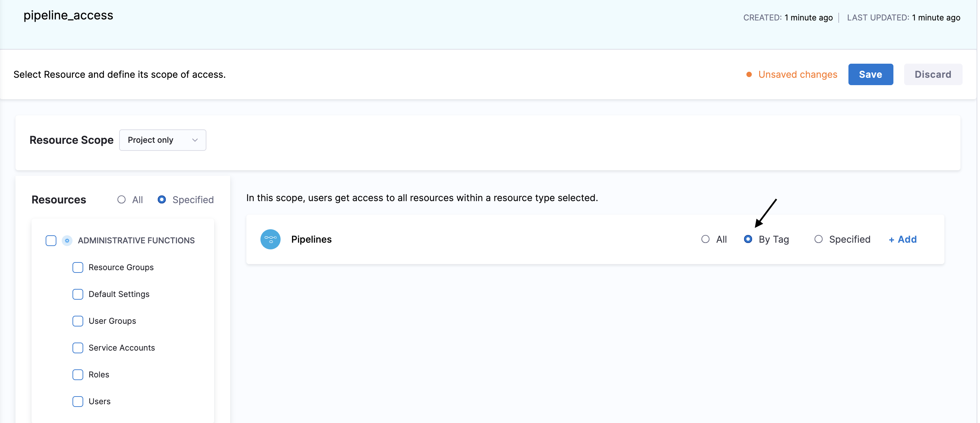Choose All radio for Pipelines
The width and height of the screenshot is (980, 423).
pos(705,239)
